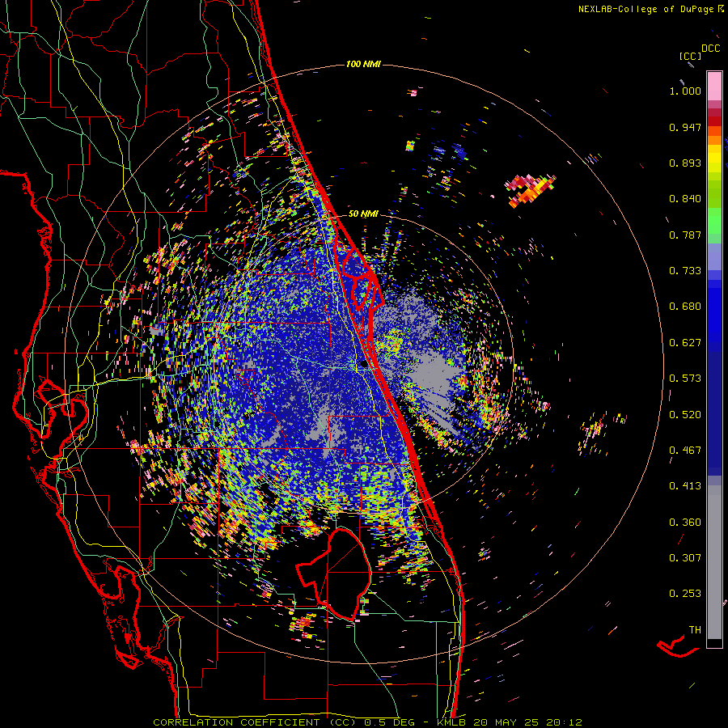Select the 0.573 legend value
This screenshot has height=728, width=728.
[x=685, y=379]
